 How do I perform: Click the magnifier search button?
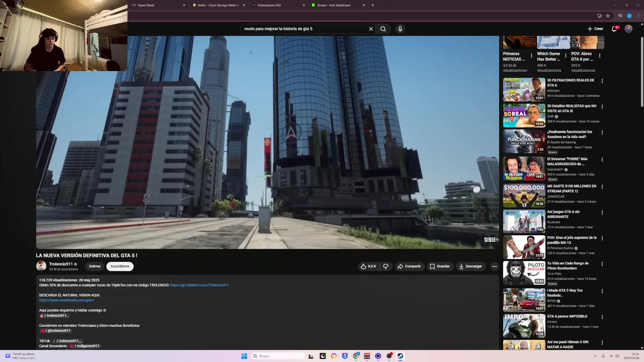[x=383, y=29]
